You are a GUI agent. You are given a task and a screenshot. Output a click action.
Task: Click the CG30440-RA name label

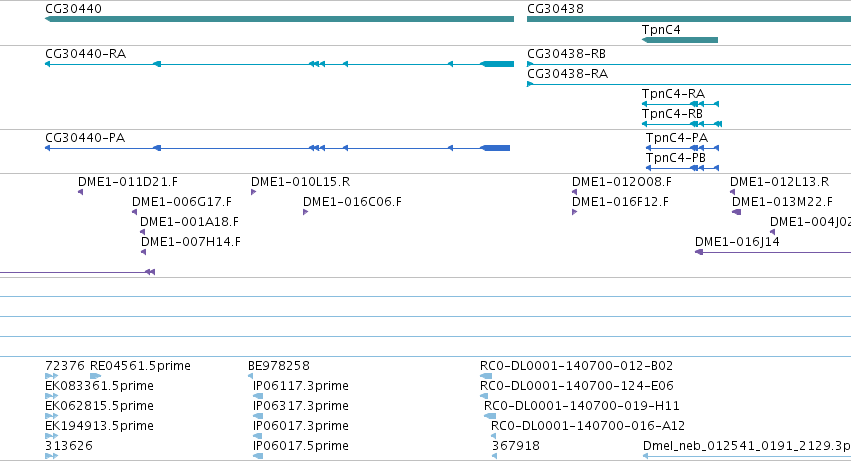click(85, 54)
